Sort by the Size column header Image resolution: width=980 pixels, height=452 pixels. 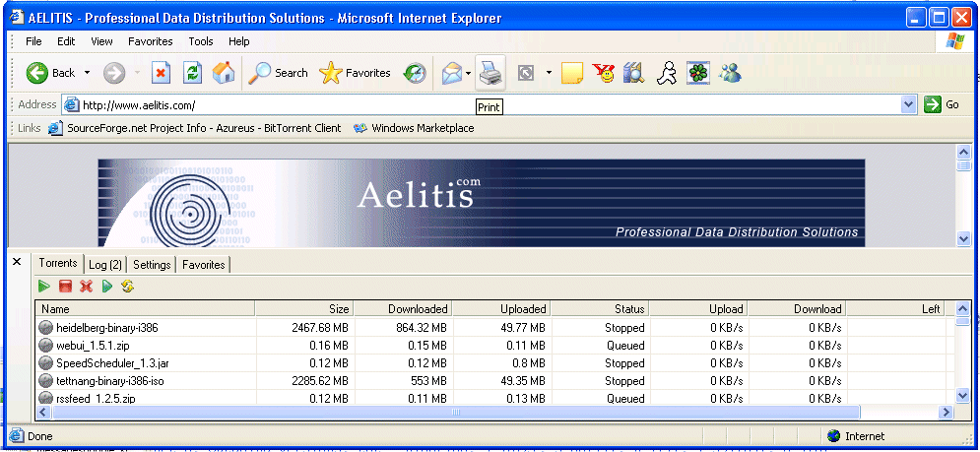(x=305, y=309)
